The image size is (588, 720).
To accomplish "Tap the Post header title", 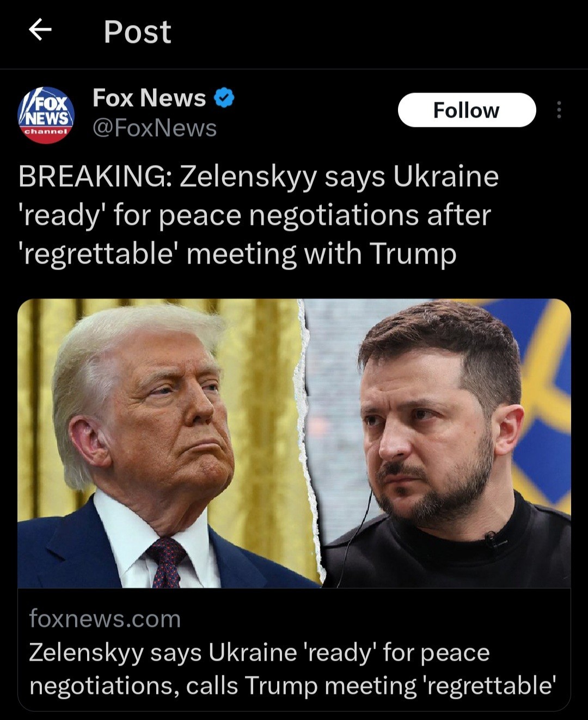I will pyautogui.click(x=137, y=32).
